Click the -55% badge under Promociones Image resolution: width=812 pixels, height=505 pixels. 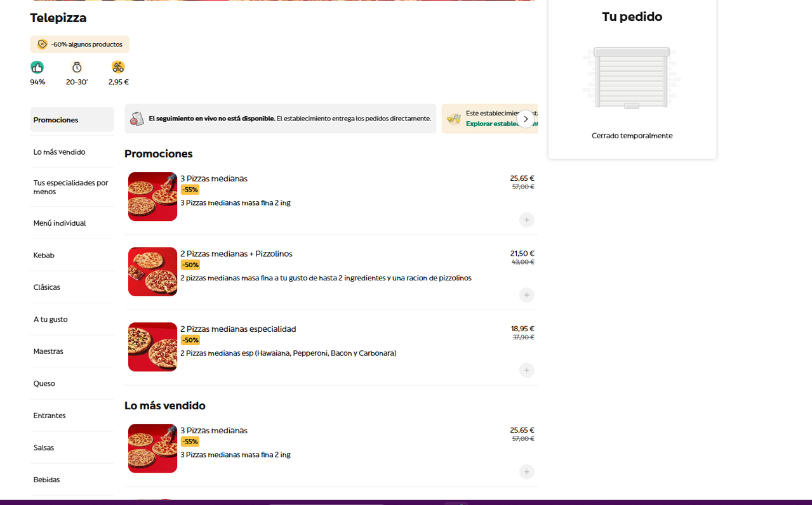(190, 190)
